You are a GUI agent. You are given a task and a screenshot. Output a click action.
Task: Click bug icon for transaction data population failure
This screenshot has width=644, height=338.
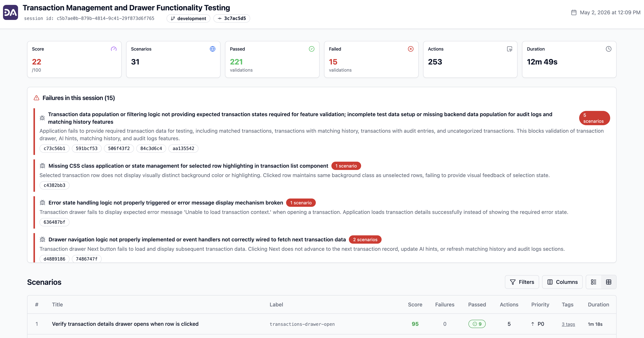tap(42, 118)
